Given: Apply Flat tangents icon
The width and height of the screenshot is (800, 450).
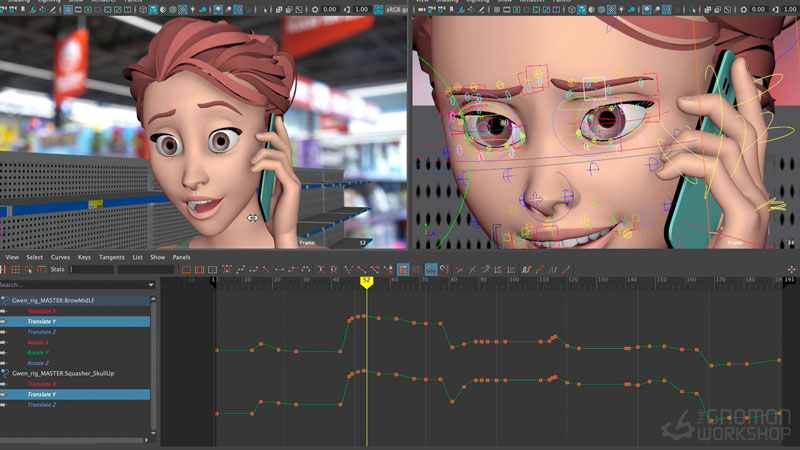Looking at the screenshot, I should [x=280, y=269].
